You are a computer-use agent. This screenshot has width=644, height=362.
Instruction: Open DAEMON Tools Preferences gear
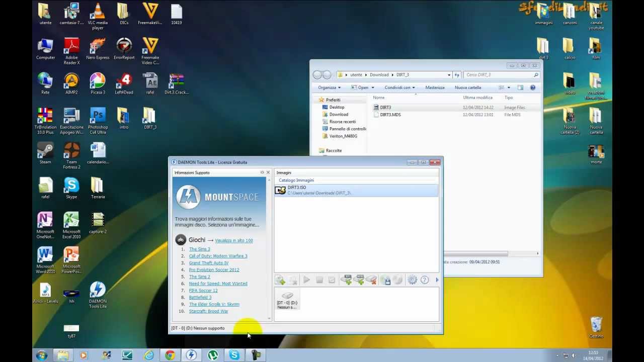coord(412,280)
